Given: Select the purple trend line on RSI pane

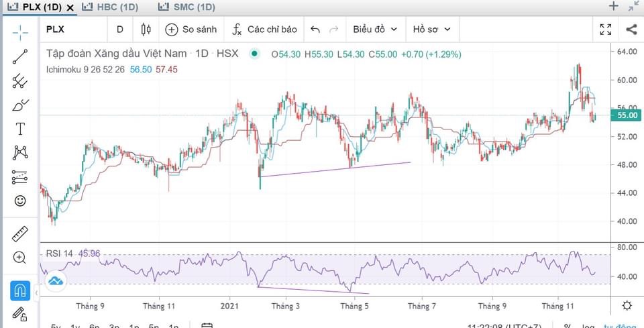Looking at the screenshot, I should tap(313, 290).
